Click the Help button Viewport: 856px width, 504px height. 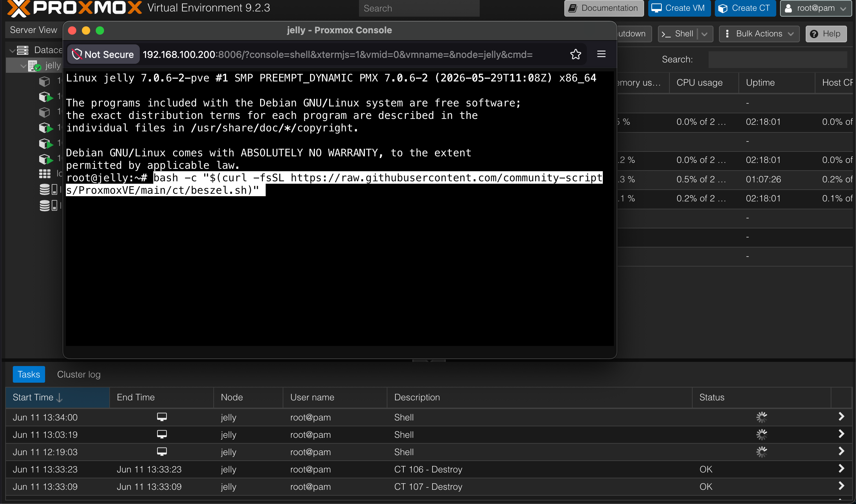826,34
